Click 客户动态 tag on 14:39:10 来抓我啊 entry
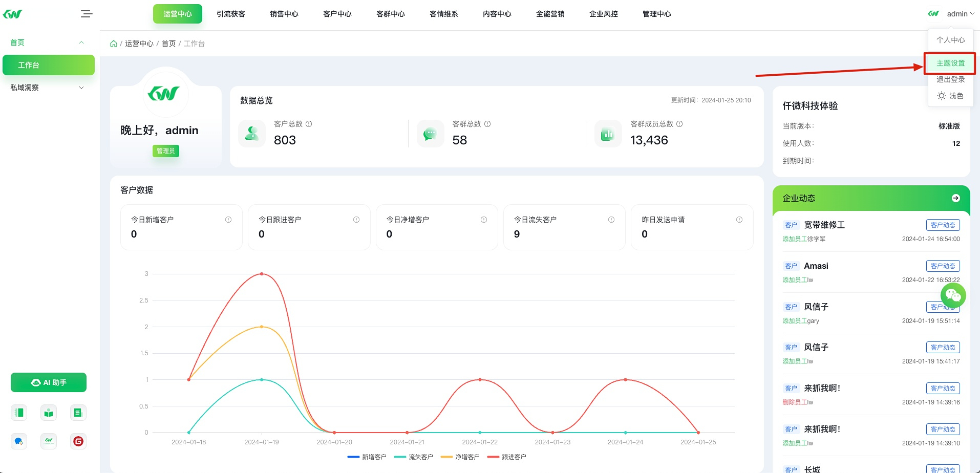The height and width of the screenshot is (473, 980). click(x=943, y=429)
